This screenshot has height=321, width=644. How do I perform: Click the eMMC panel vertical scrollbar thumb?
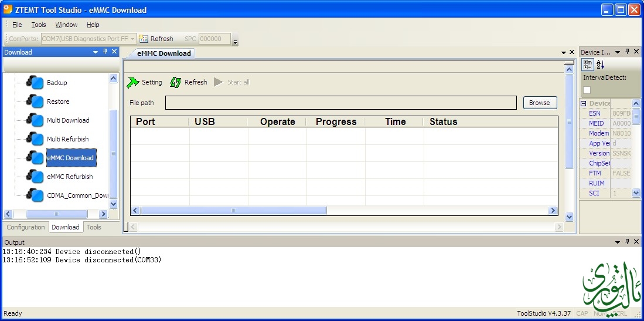tap(569, 121)
